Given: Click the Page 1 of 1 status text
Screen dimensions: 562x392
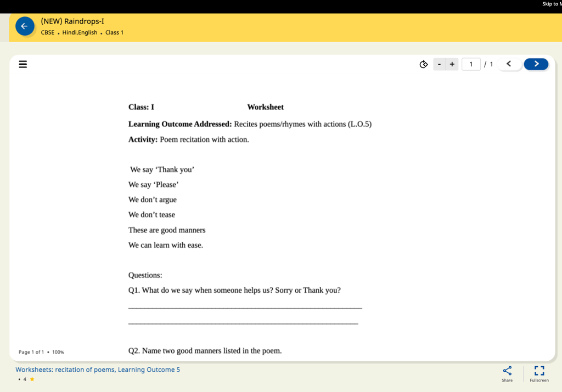Looking at the screenshot, I should pyautogui.click(x=31, y=352).
